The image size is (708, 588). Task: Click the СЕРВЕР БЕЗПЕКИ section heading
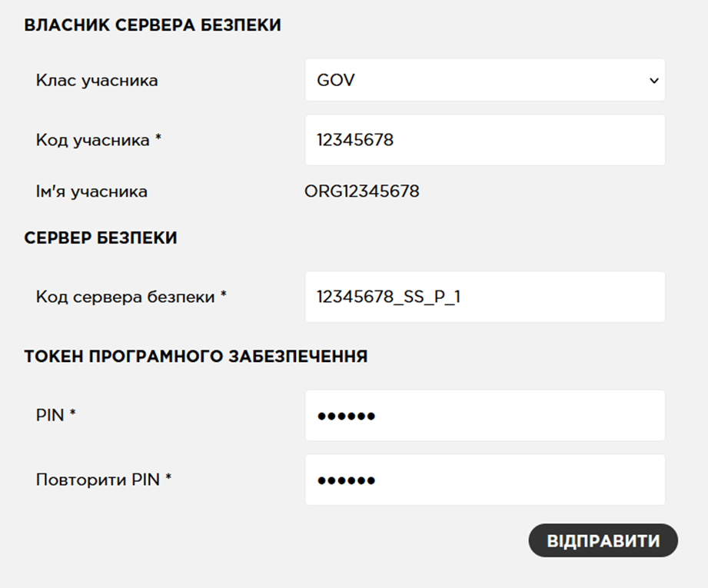[101, 238]
